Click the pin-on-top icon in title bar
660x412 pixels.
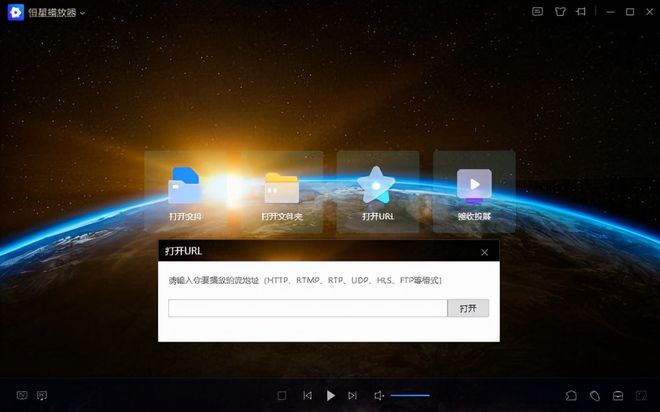[x=582, y=12]
